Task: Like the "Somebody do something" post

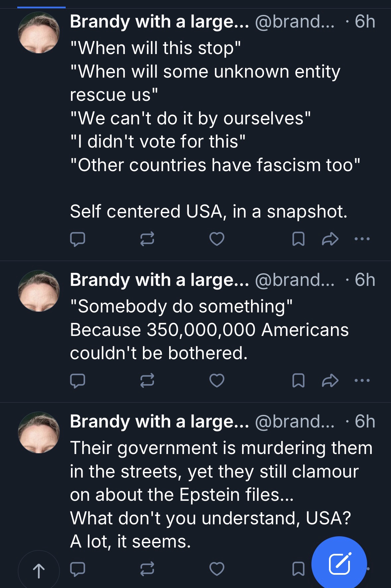Action: [217, 380]
